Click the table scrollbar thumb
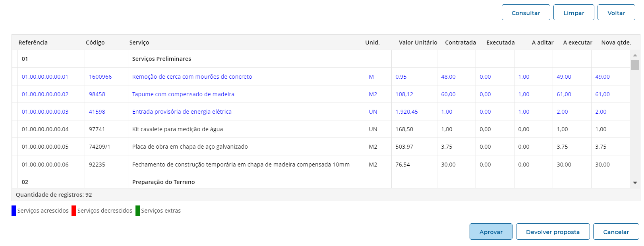Screen dimensions: 644x246 click(634, 65)
